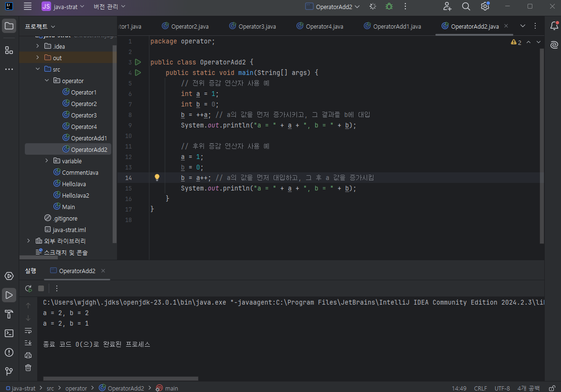Viewport: 561px width, 392px height.
Task: Toggle read-only lock icon in status bar
Action: point(552,389)
